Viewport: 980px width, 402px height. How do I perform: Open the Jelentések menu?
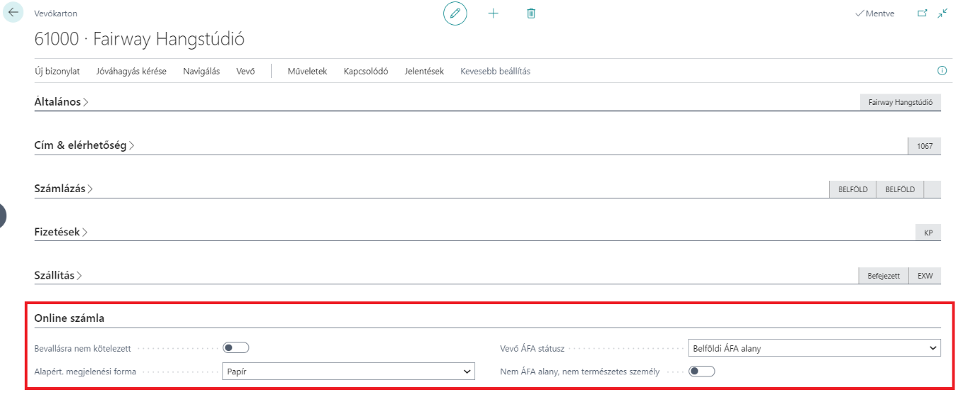(x=424, y=71)
